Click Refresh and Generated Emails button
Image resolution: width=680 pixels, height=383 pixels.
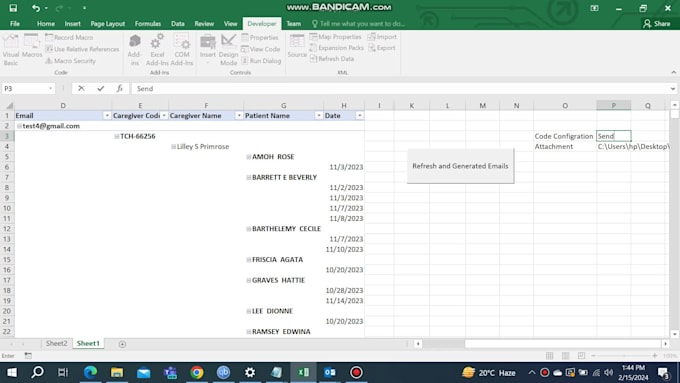[460, 166]
